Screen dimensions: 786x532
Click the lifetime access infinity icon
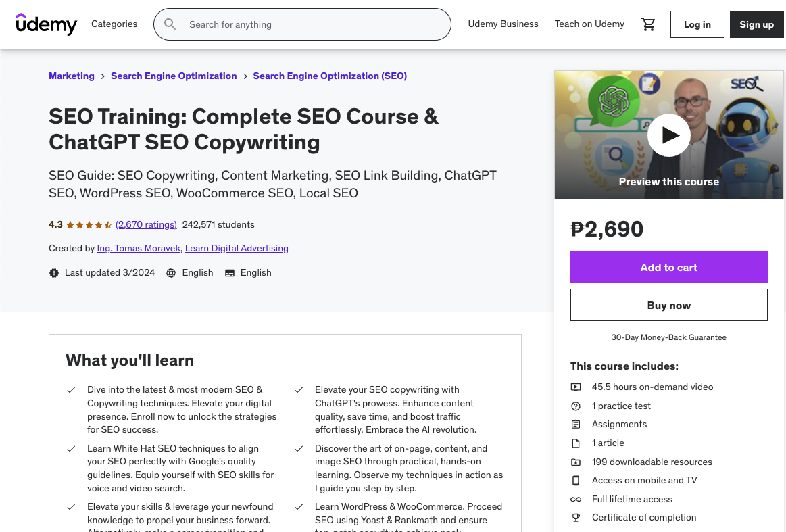pos(576,500)
